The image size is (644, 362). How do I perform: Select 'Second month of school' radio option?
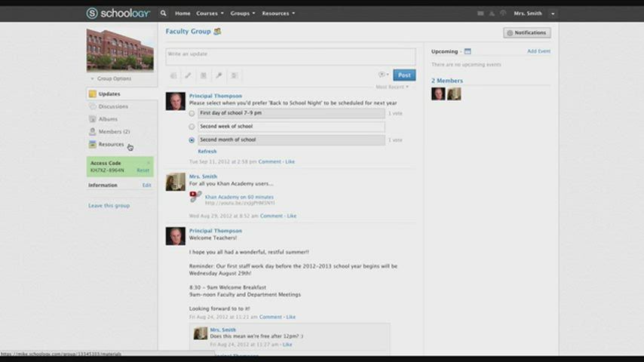point(192,140)
